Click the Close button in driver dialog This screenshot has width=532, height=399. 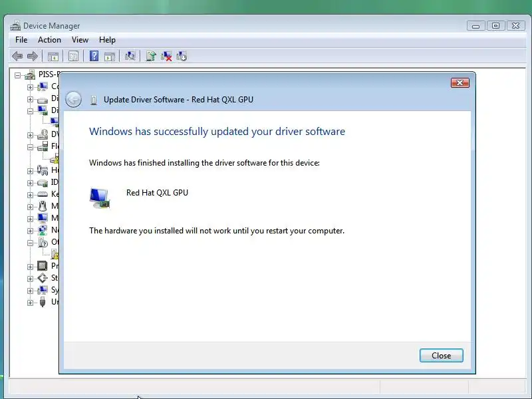[x=441, y=355]
